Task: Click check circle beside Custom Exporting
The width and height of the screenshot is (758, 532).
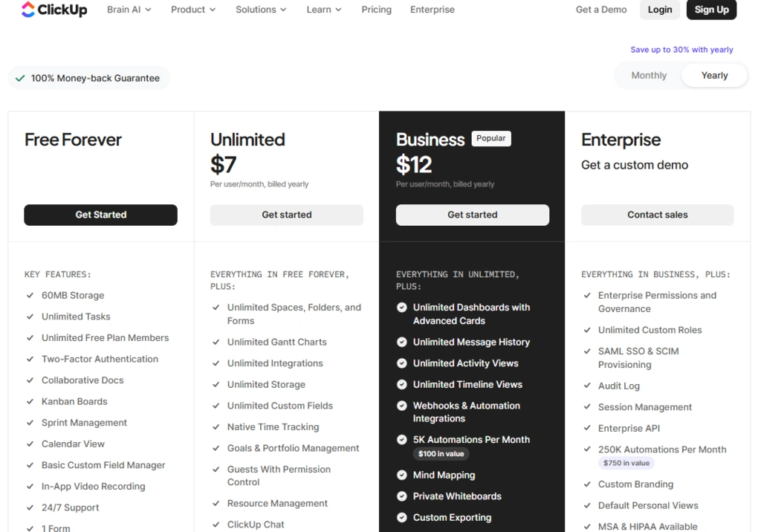Action: pyautogui.click(x=402, y=517)
